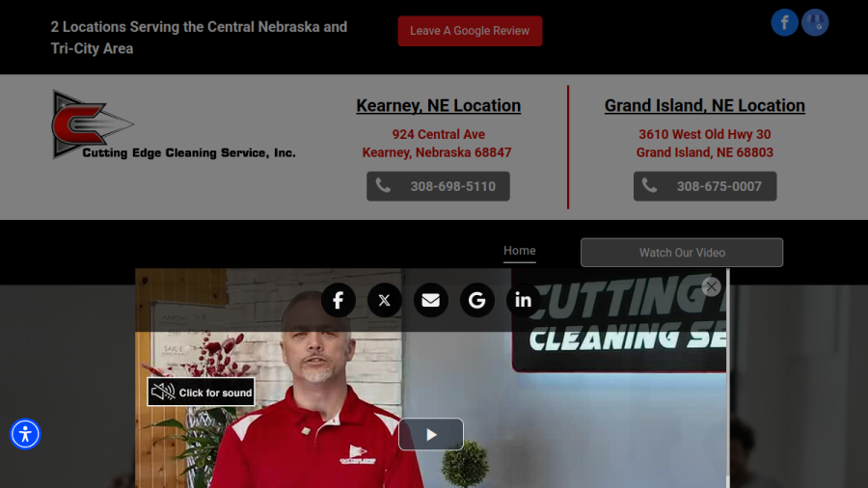Click the Cutting Edge Cleaning Service logo
Image resolution: width=868 pixels, height=488 pixels.
coord(174,125)
